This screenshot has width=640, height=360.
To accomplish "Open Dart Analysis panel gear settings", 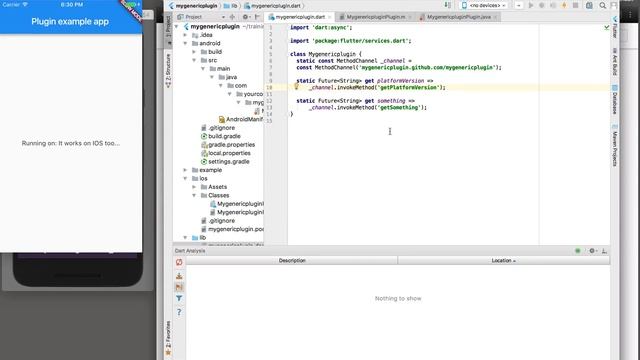I will [593, 251].
